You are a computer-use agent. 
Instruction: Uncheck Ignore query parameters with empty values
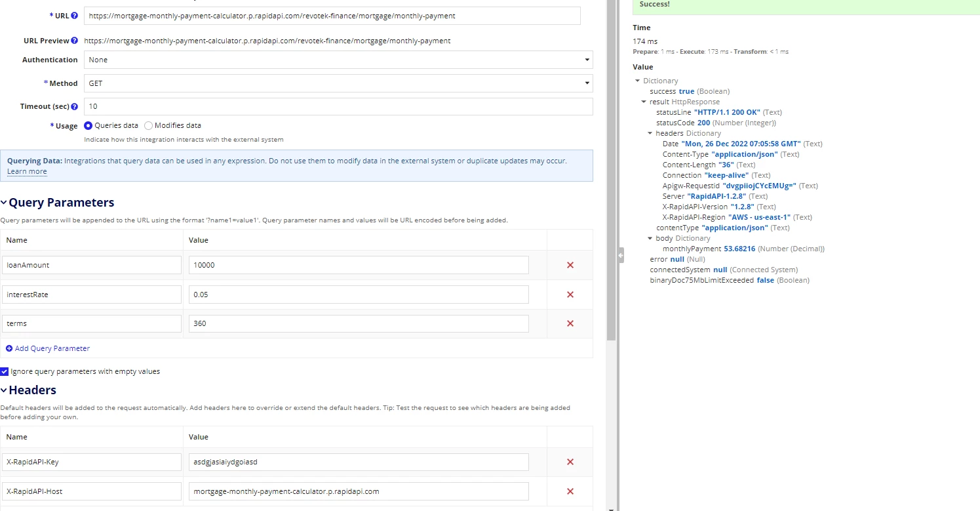tap(5, 371)
